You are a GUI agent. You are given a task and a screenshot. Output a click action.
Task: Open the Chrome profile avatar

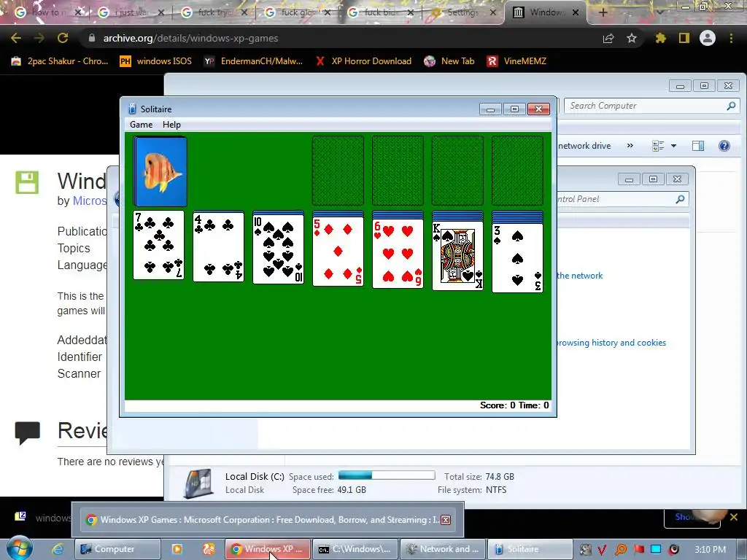pos(708,38)
